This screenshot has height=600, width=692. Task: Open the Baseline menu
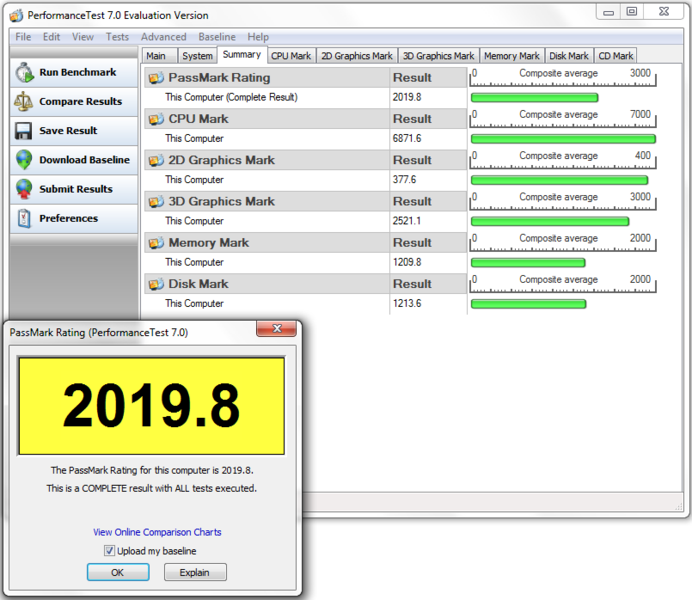(217, 37)
